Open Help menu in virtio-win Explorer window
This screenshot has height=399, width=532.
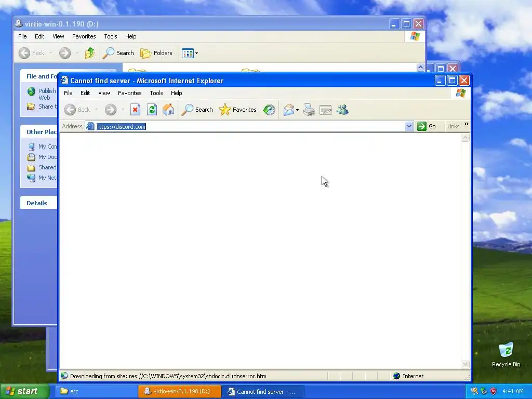(130, 36)
